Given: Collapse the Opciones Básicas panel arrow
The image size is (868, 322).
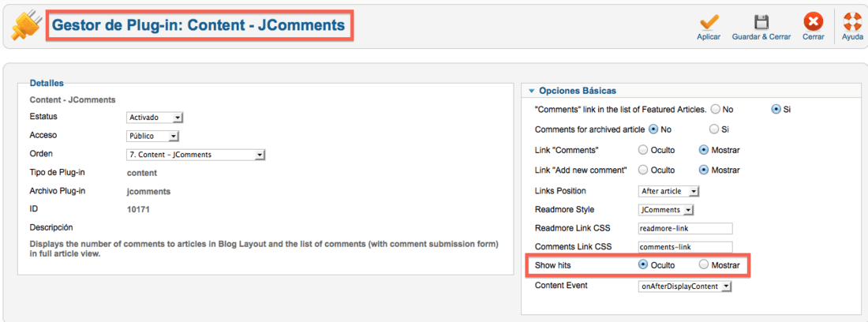Looking at the screenshot, I should (x=531, y=91).
